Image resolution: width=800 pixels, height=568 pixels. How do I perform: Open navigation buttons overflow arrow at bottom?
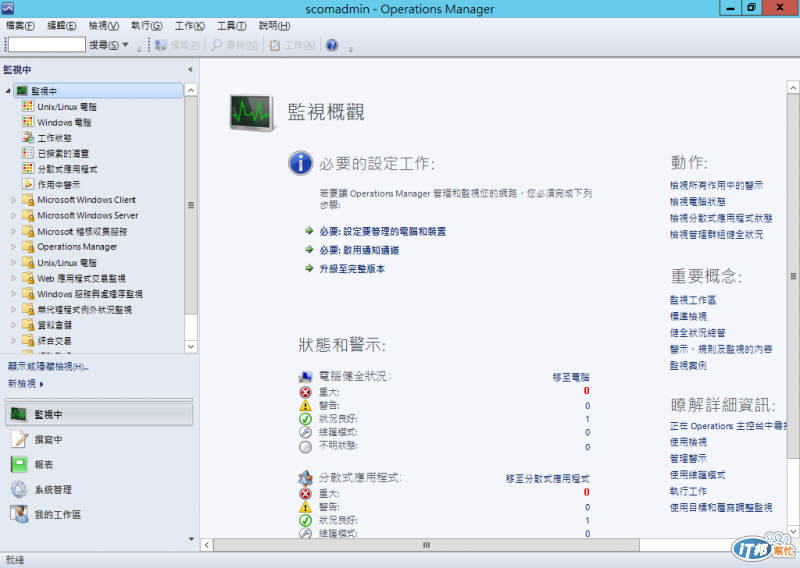point(191,539)
